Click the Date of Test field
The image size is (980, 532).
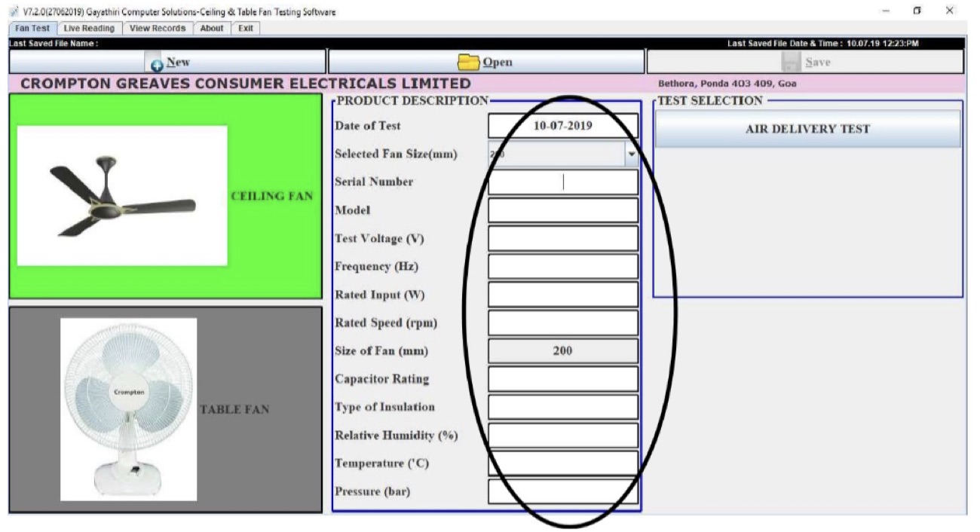coord(563,126)
